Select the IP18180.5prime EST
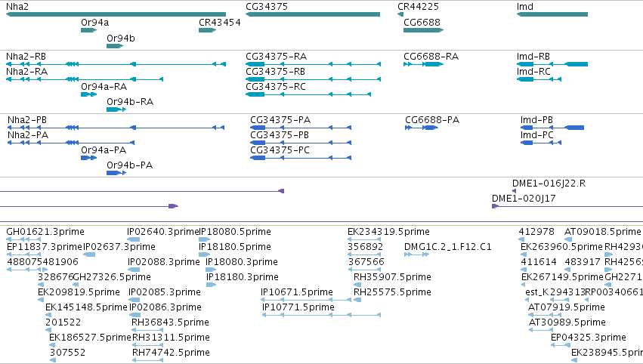 [x=204, y=254]
